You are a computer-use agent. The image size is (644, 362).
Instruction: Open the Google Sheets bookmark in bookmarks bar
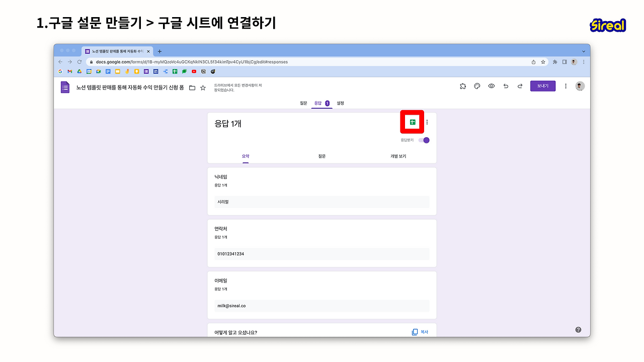175,71
